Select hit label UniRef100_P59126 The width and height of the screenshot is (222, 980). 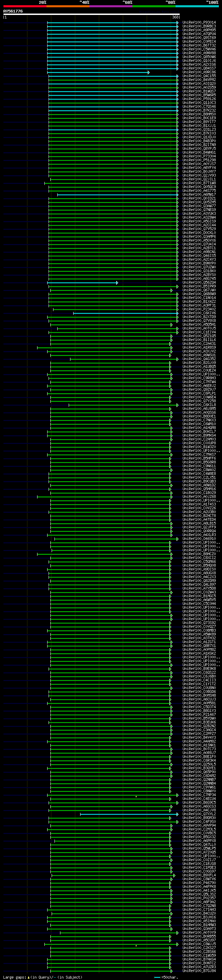[199, 99]
